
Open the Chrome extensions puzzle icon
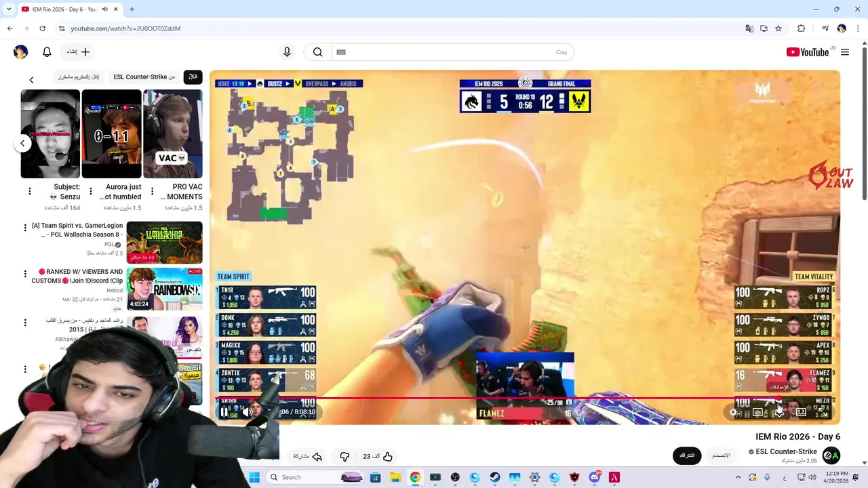(x=801, y=28)
